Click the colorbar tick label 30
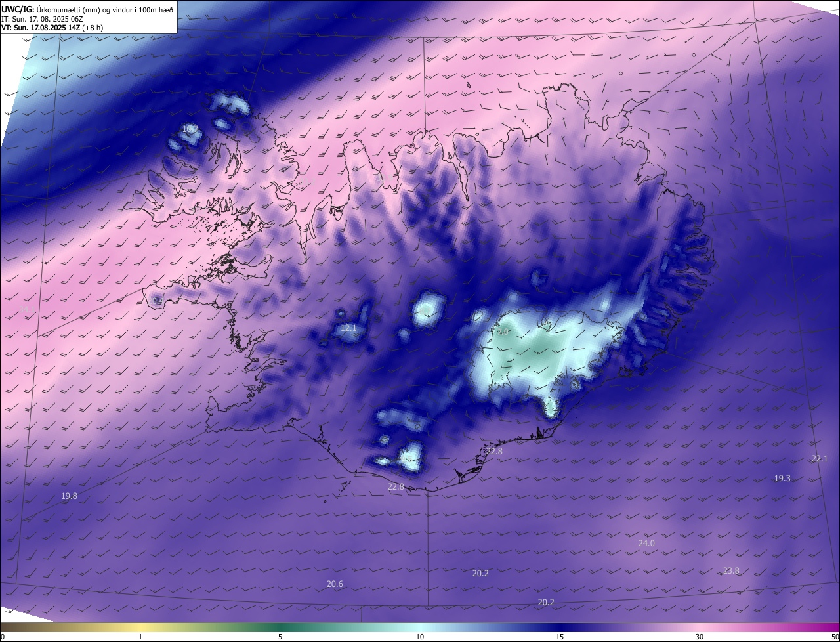The height and width of the screenshot is (642, 840). click(700, 637)
